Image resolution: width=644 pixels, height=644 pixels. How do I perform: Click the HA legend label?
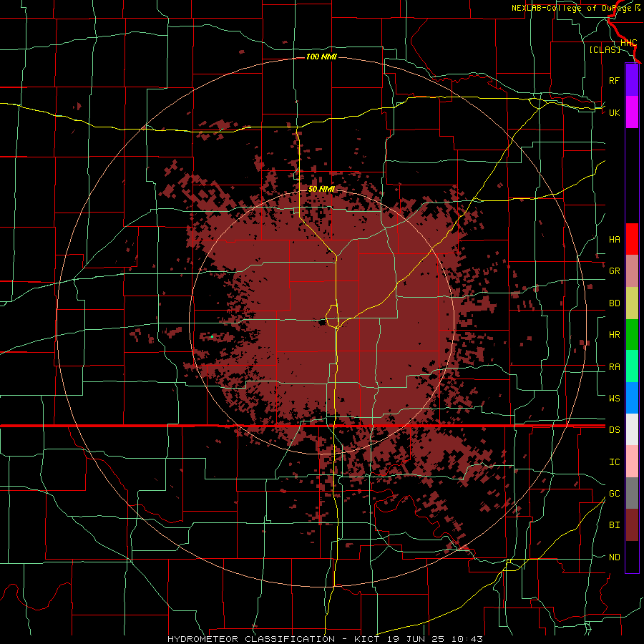[614, 240]
